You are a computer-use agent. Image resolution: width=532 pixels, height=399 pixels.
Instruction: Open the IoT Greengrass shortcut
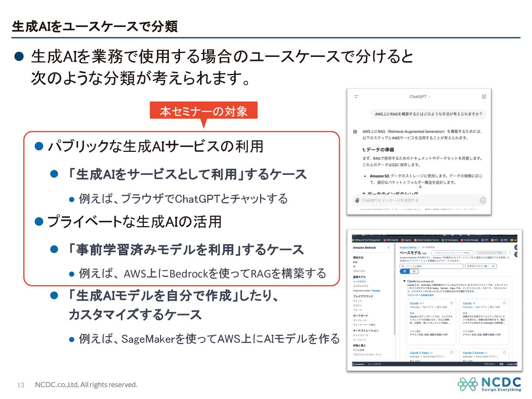(x=450, y=240)
